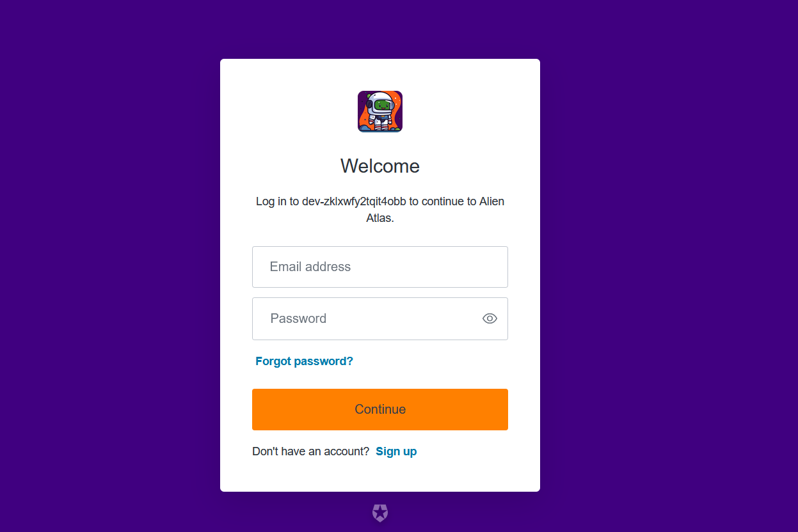
Task: Click the star inside the Auth0 badge
Action: (x=380, y=512)
